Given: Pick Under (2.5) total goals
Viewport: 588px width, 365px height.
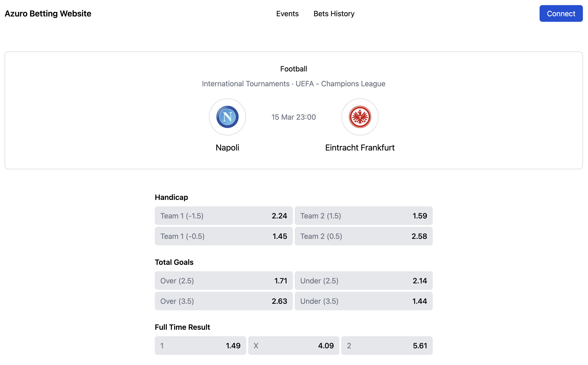Looking at the screenshot, I should pyautogui.click(x=364, y=281).
